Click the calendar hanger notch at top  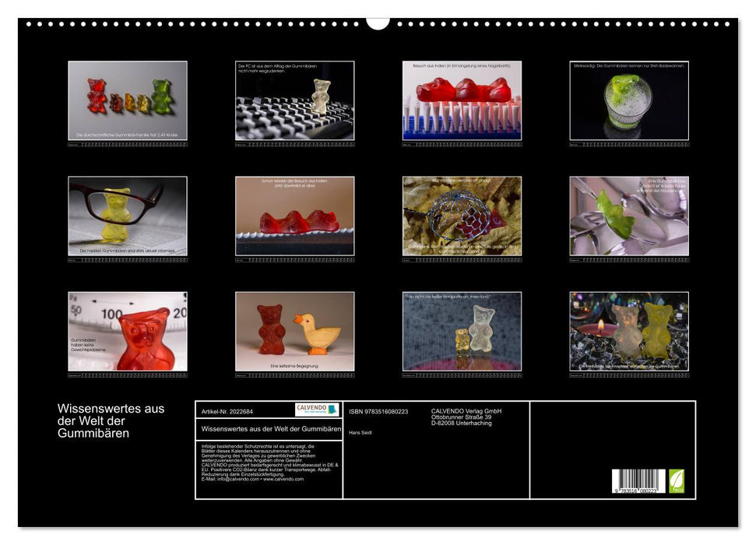378,23
